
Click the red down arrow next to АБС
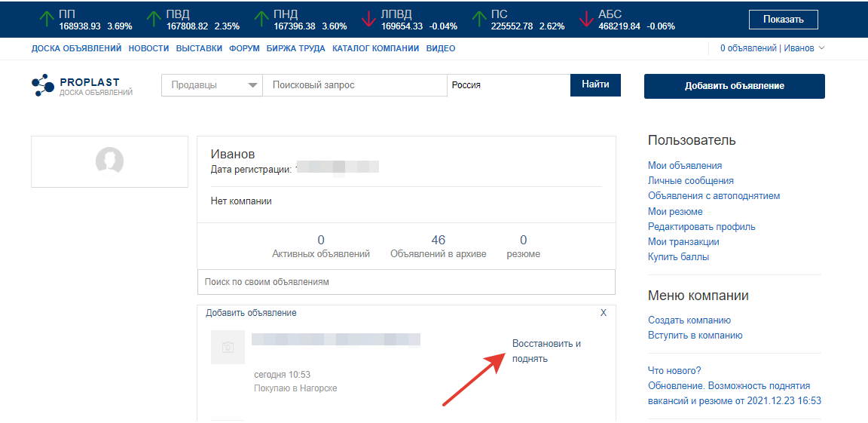pyautogui.click(x=586, y=19)
